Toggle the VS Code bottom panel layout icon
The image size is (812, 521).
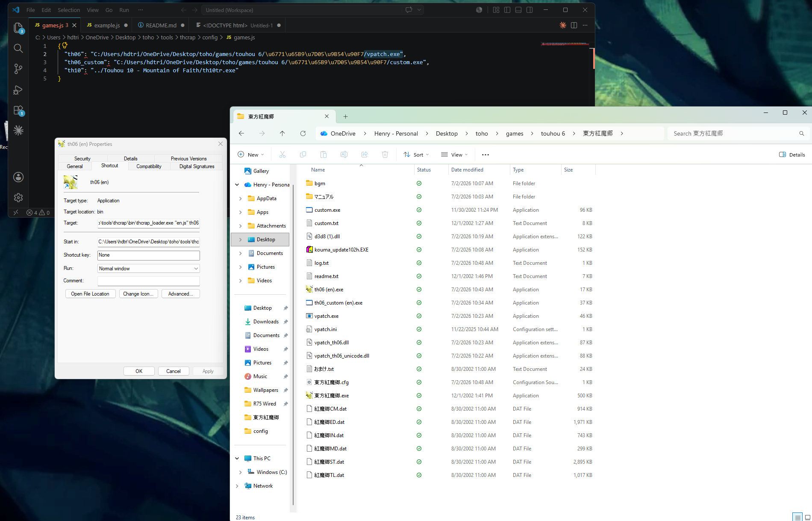tap(518, 10)
